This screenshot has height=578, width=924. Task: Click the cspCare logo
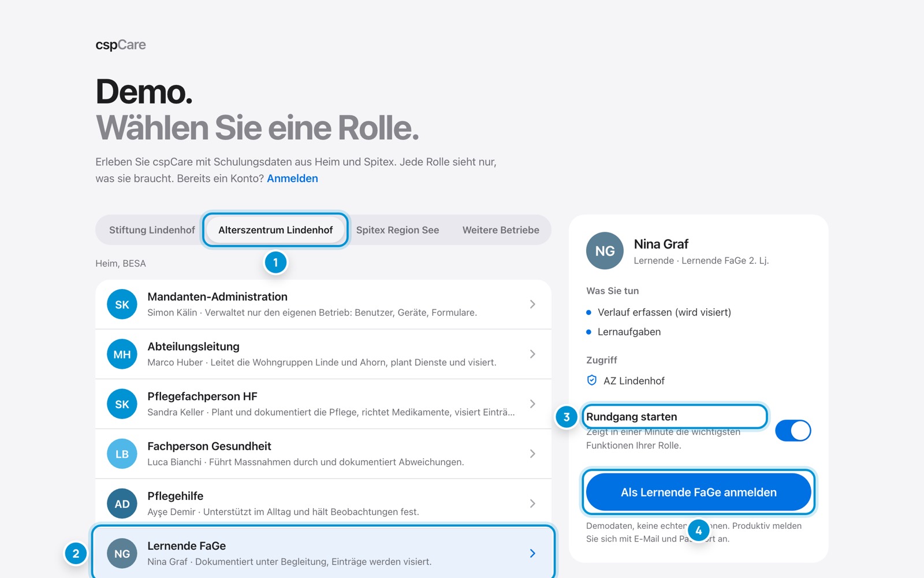pos(121,45)
